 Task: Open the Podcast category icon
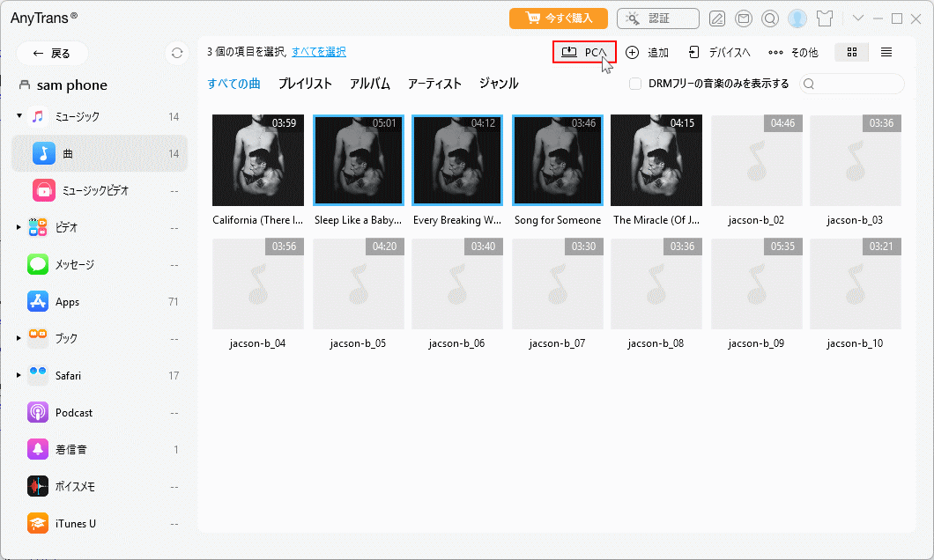38,412
